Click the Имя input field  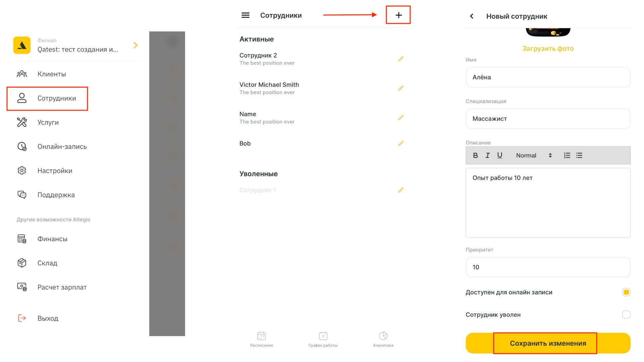[x=548, y=77]
